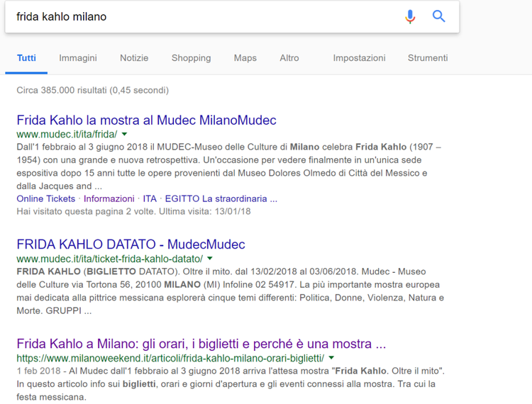Click 'Circa 385.000 risultati' stats text
532x404 pixels.
click(93, 90)
